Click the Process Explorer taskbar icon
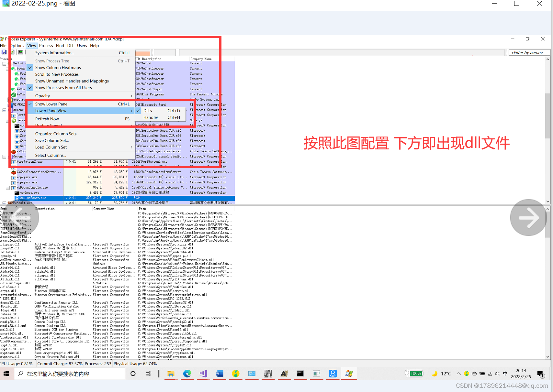Viewport: 553px width, 392px height. pyautogui.click(x=349, y=374)
